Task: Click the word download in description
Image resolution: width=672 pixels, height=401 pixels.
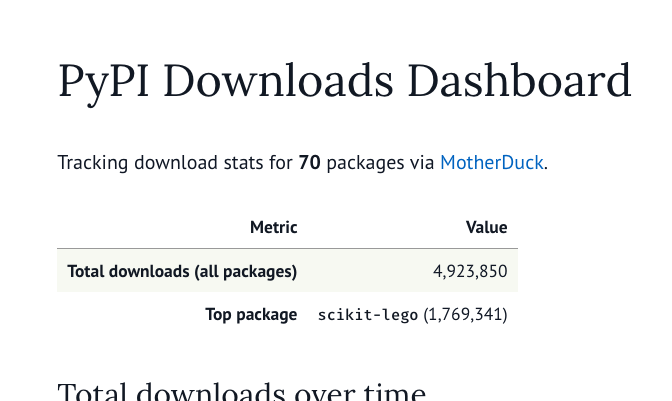Action: [x=172, y=162]
